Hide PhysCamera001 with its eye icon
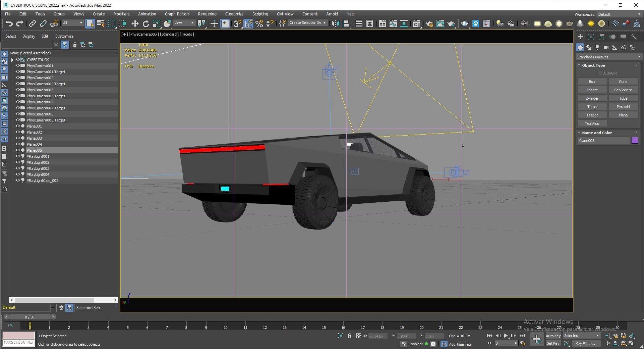644x349 pixels. (x=18, y=66)
